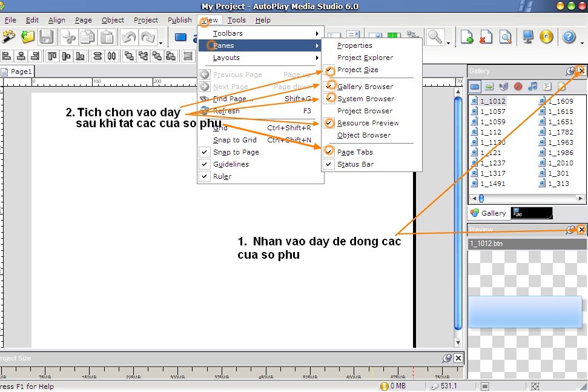This screenshot has width=588, height=392.
Task: Click the Align Top icon
Action: (x=51, y=56)
